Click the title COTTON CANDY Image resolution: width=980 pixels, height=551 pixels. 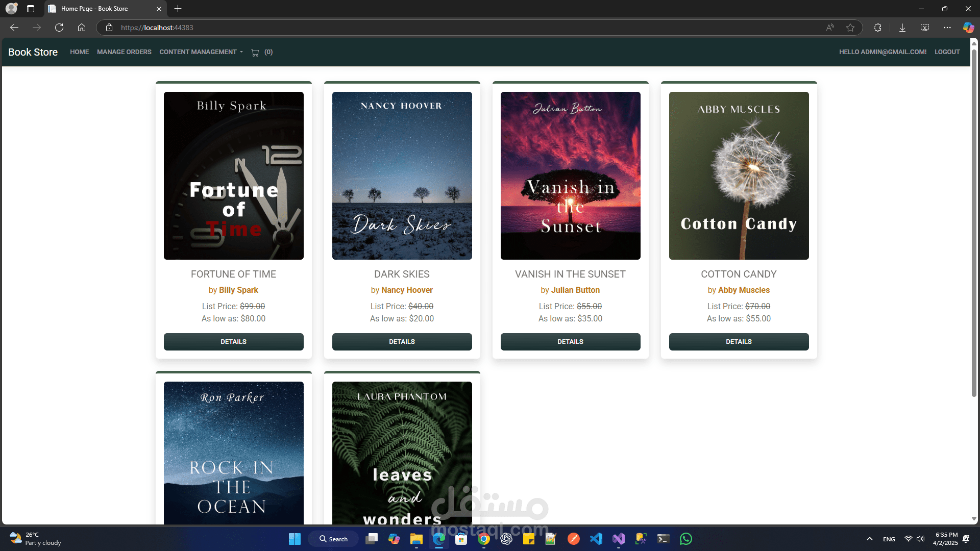739,274
